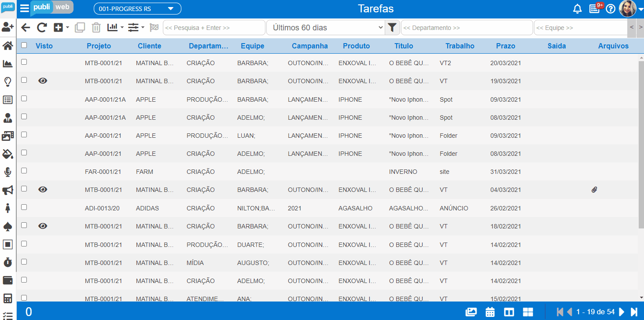Open notifications bell
Image resolution: width=644 pixels, height=320 pixels.
(x=577, y=9)
